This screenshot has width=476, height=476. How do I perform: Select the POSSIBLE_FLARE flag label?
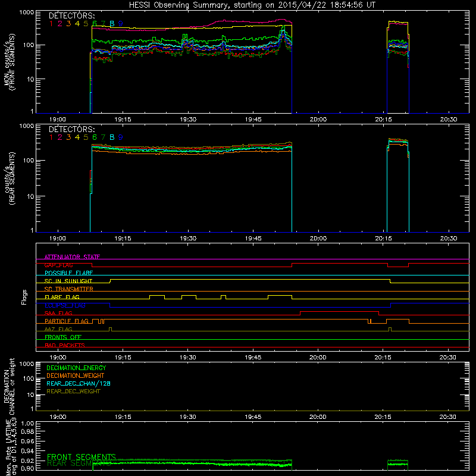68,273
